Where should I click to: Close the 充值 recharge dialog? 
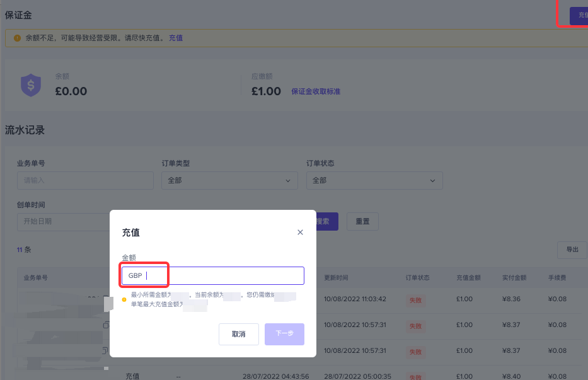[x=300, y=232]
